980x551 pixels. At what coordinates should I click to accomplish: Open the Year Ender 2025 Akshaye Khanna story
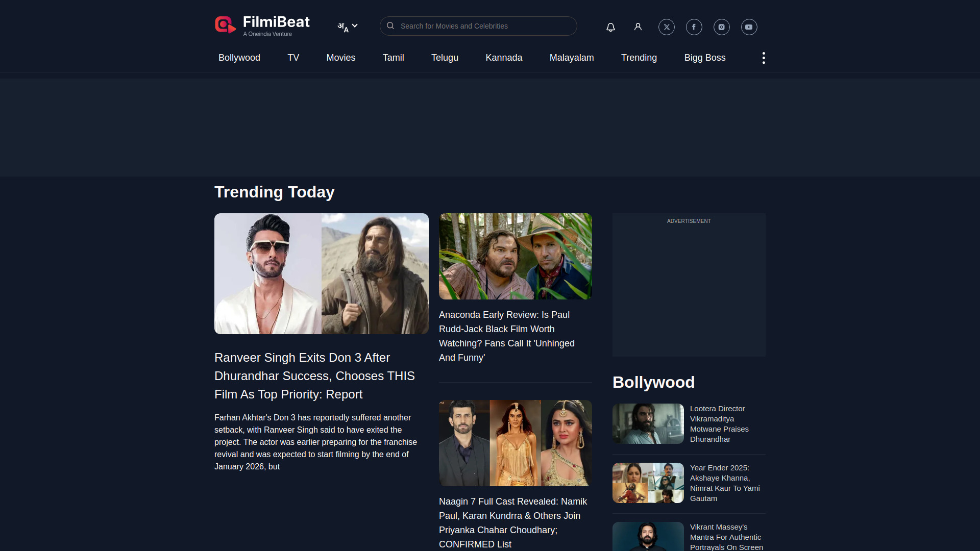tap(725, 483)
